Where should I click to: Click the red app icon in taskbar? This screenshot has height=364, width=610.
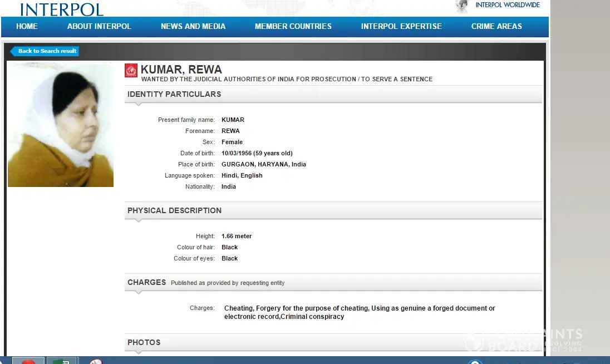pyautogui.click(x=28, y=361)
